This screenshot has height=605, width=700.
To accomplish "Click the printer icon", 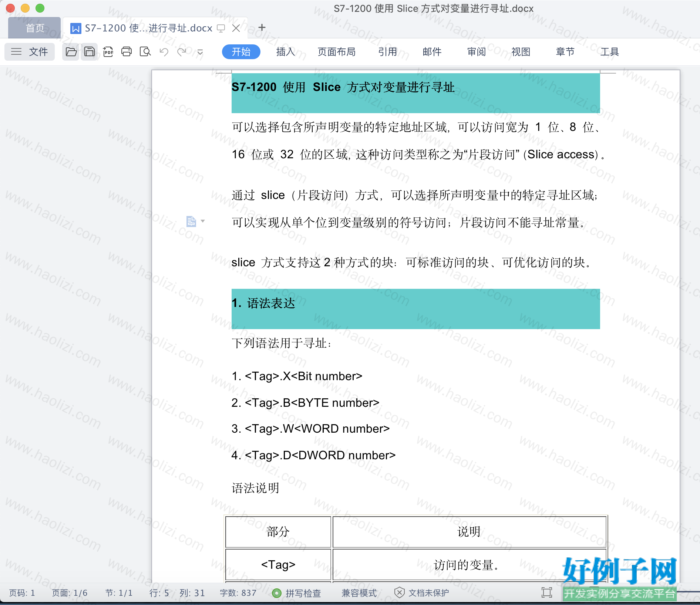I will (127, 52).
